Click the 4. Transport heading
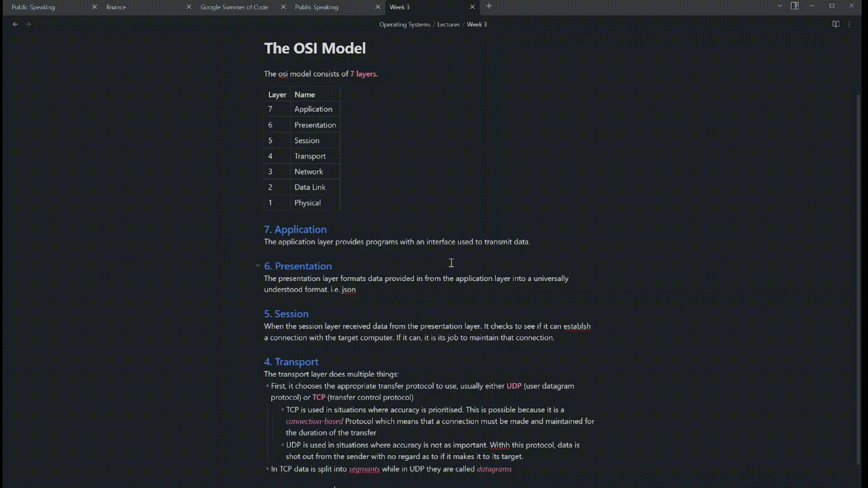 coord(291,362)
